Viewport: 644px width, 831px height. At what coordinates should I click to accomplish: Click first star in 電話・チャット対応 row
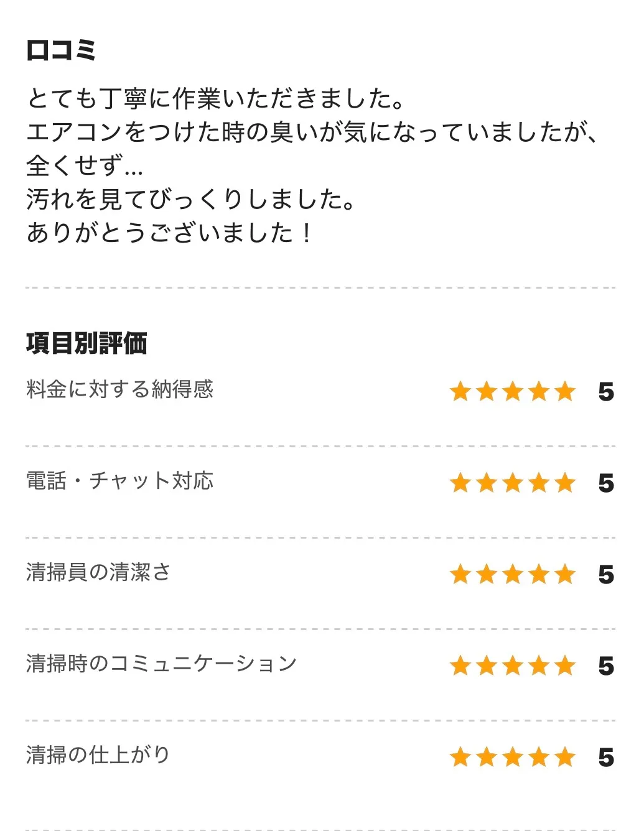(460, 483)
